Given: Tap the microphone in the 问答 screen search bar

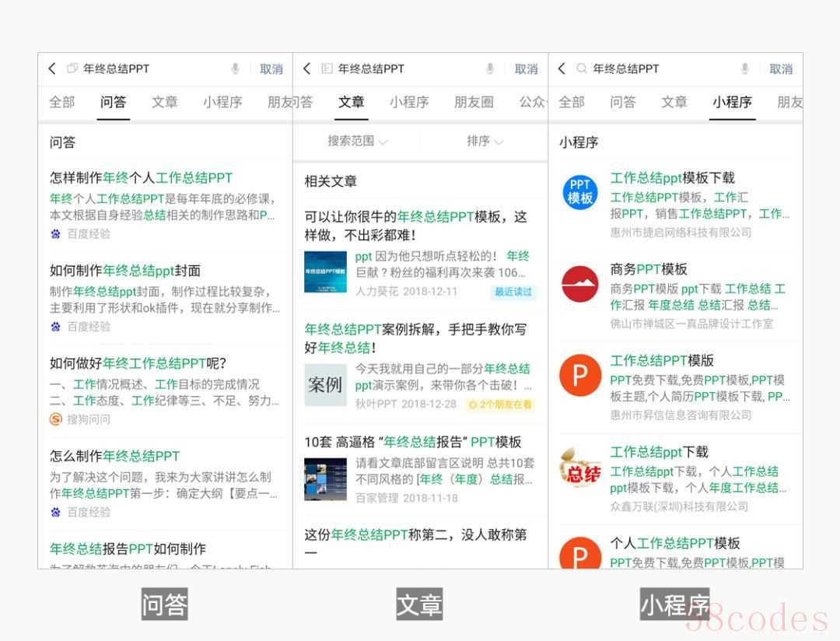Looking at the screenshot, I should tap(235, 68).
